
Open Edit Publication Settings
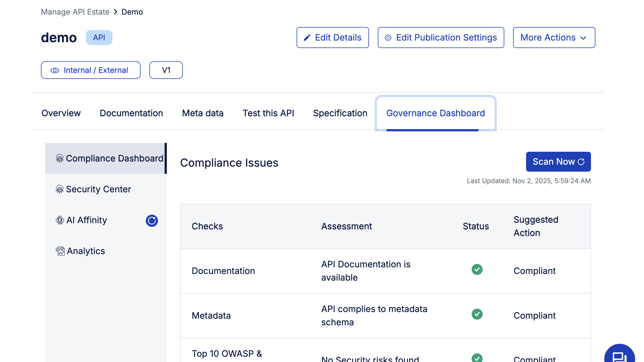coord(441,38)
